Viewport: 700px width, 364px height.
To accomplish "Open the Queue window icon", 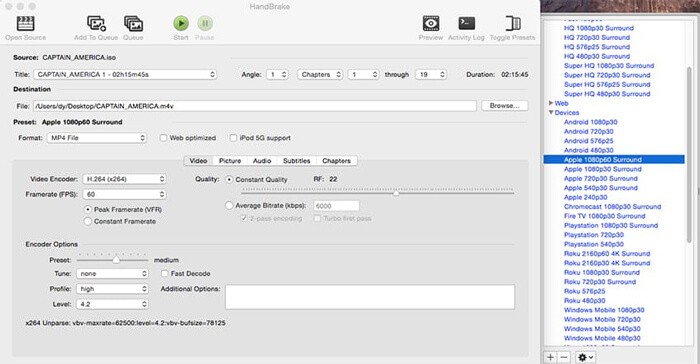I will pyautogui.click(x=133, y=23).
